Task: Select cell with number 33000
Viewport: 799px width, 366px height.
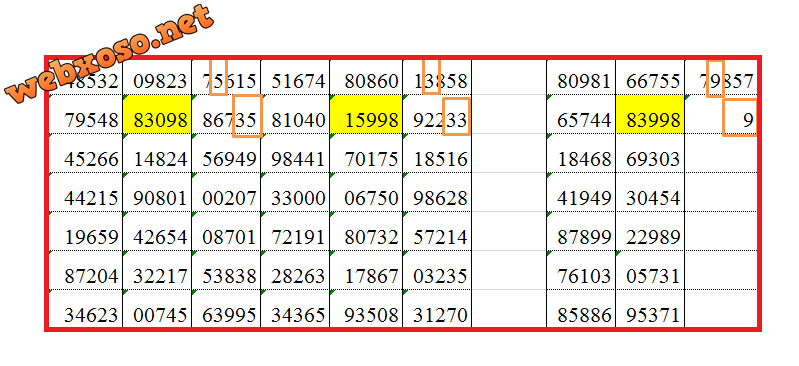Action: pos(295,192)
